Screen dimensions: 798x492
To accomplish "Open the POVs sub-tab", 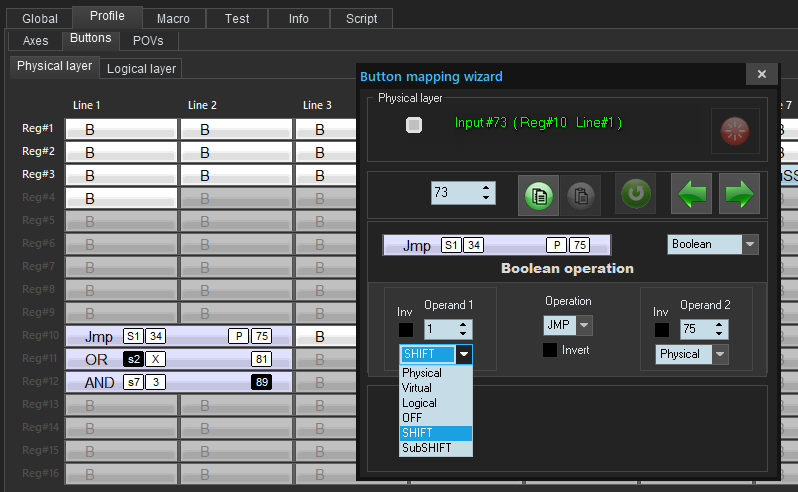I will [x=148, y=41].
